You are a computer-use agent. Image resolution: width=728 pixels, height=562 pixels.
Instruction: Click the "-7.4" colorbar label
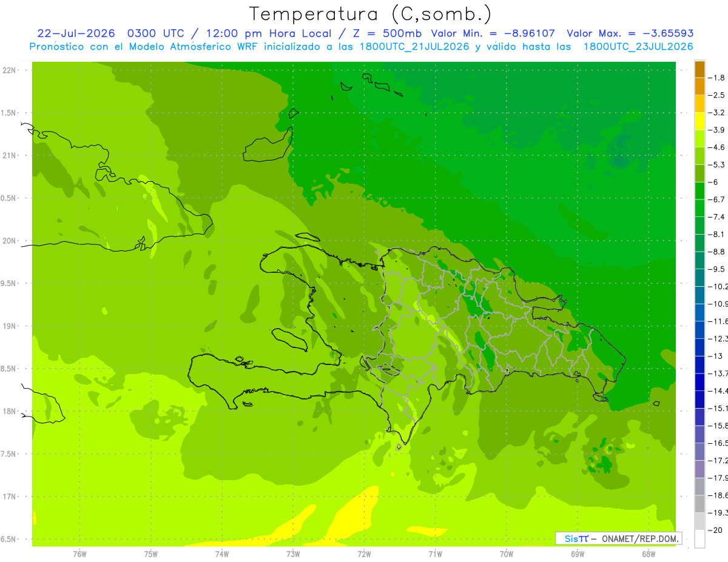(717, 217)
